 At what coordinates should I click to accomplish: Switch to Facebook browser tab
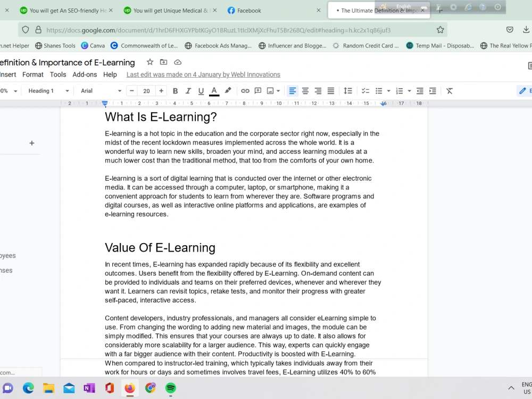[274, 11]
